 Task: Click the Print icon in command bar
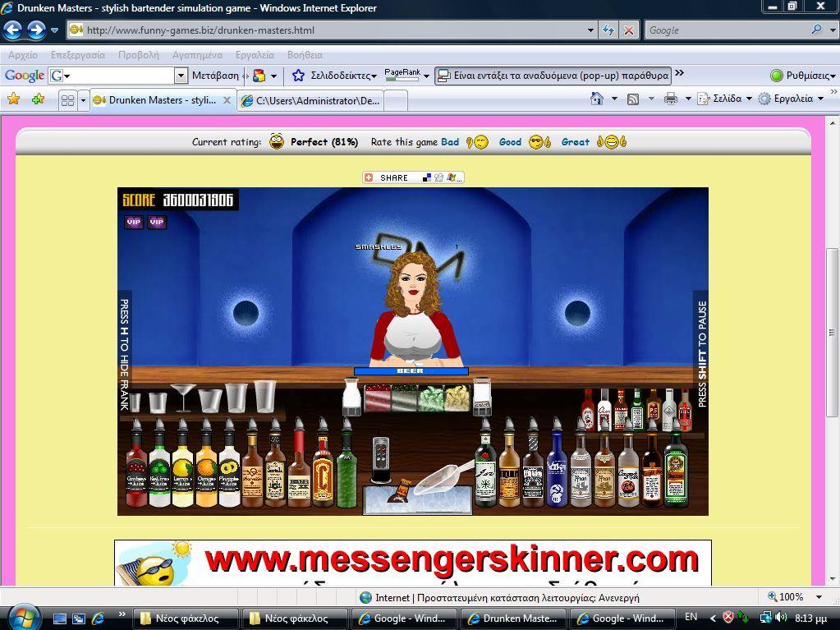coord(670,99)
